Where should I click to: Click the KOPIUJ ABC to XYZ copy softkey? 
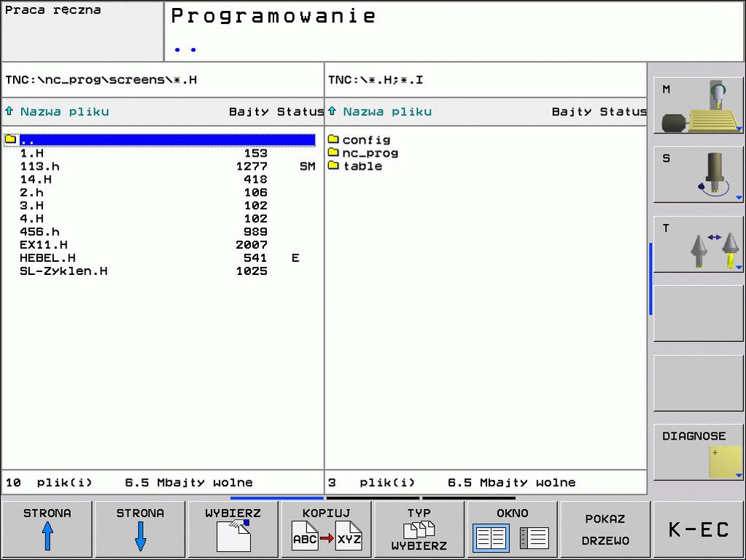point(327,529)
